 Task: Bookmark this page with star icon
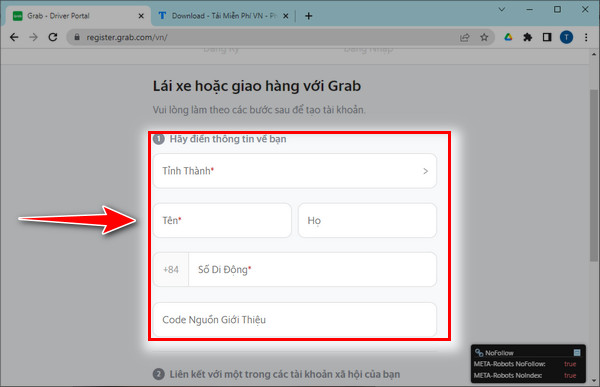point(484,37)
